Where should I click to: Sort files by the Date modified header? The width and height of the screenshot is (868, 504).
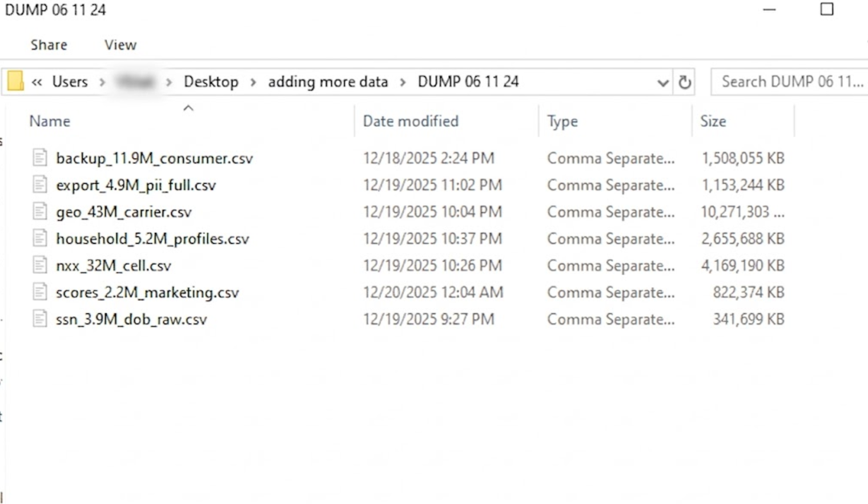point(411,121)
